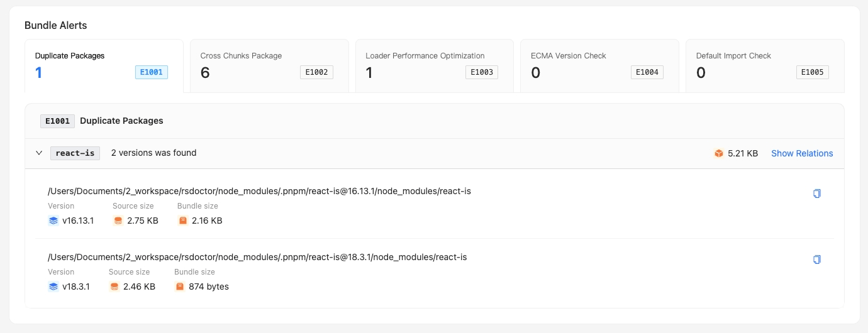Click the bundle size icon beside 2.16 KB
Screen dimensions: 868x333
(183, 221)
